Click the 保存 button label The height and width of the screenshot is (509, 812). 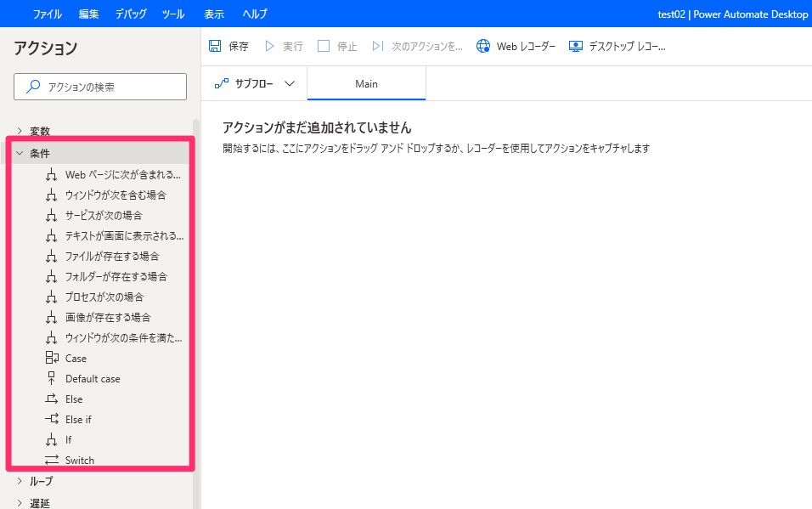(239, 47)
